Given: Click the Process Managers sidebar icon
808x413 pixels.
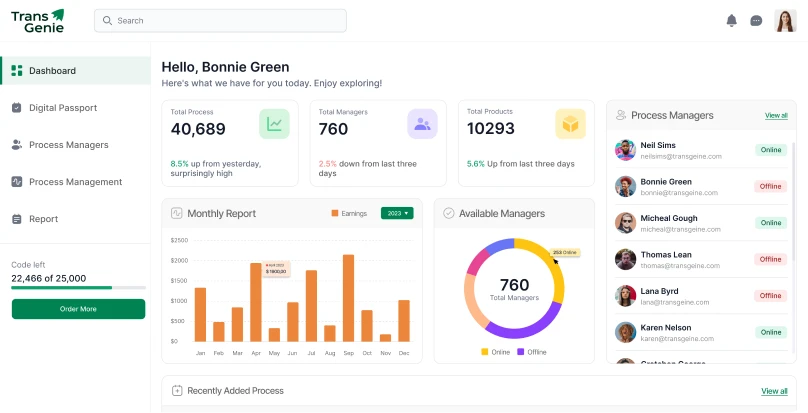Looking at the screenshot, I should [16, 145].
